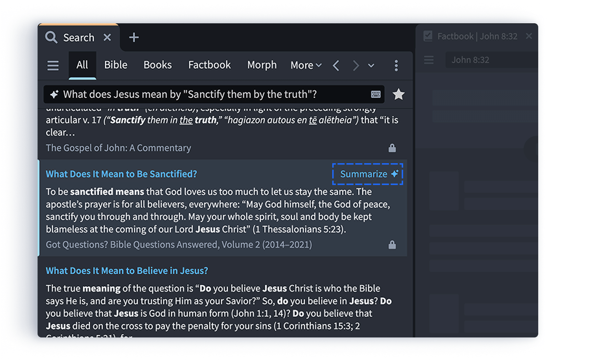This screenshot has height=364, width=614.
Task: Click the Summarize button
Action: (x=368, y=174)
